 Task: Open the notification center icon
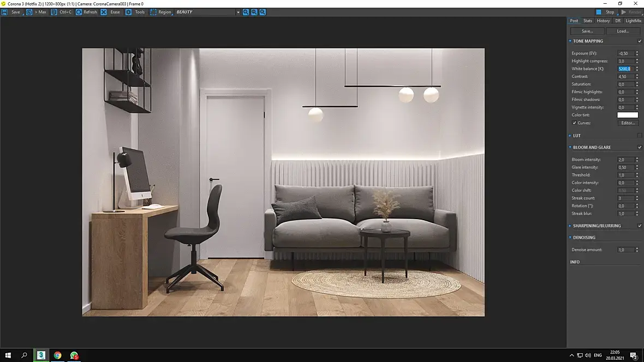[634, 355]
